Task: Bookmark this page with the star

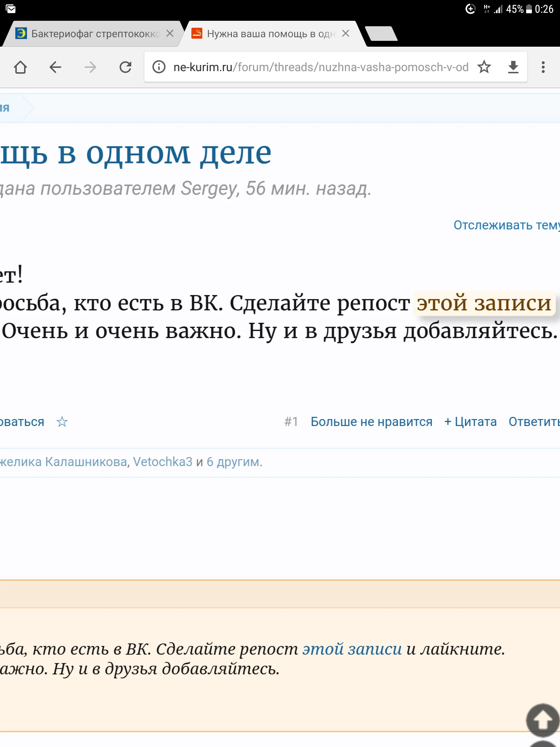Action: click(x=484, y=67)
